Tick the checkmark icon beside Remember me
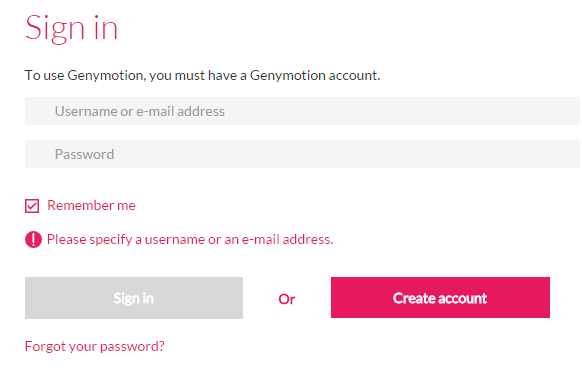 click(x=32, y=206)
